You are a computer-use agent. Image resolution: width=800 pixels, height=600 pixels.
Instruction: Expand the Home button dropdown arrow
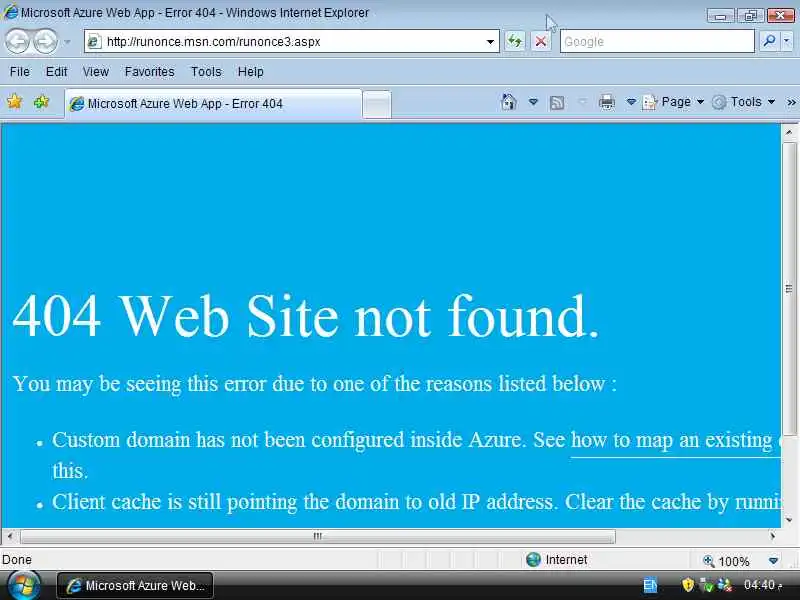533,102
